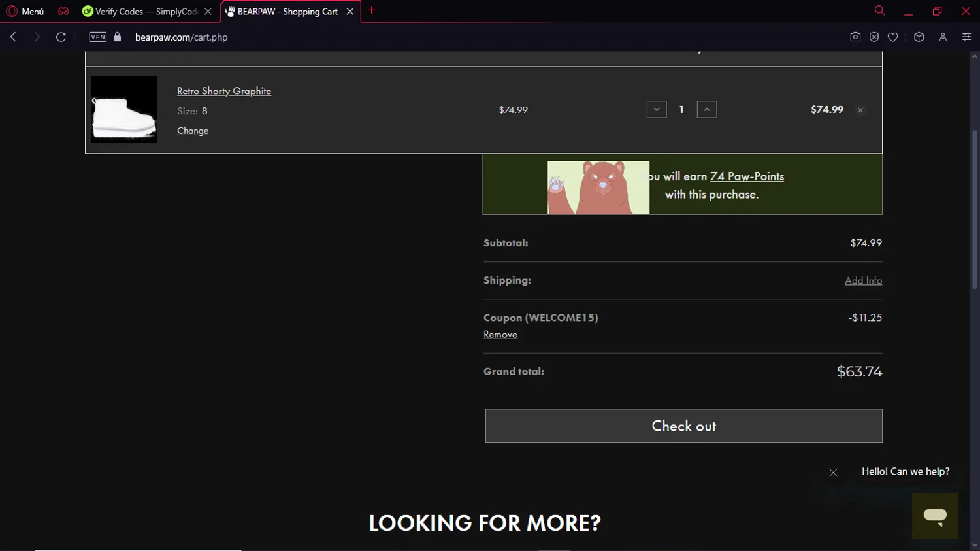Click the Check out button
Viewport: 980px width, 551px height.
[684, 426]
